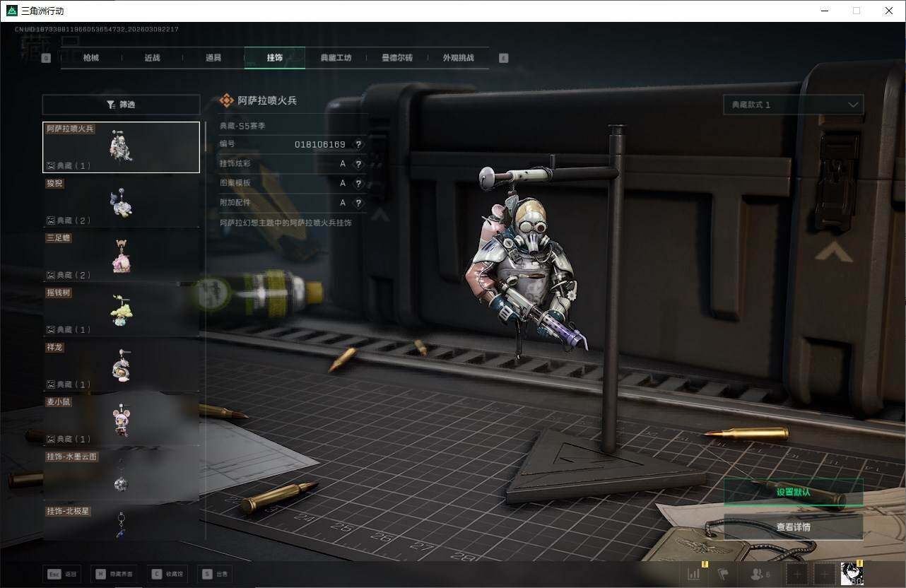Open 收藏馆 from the bottom bar

click(x=167, y=574)
